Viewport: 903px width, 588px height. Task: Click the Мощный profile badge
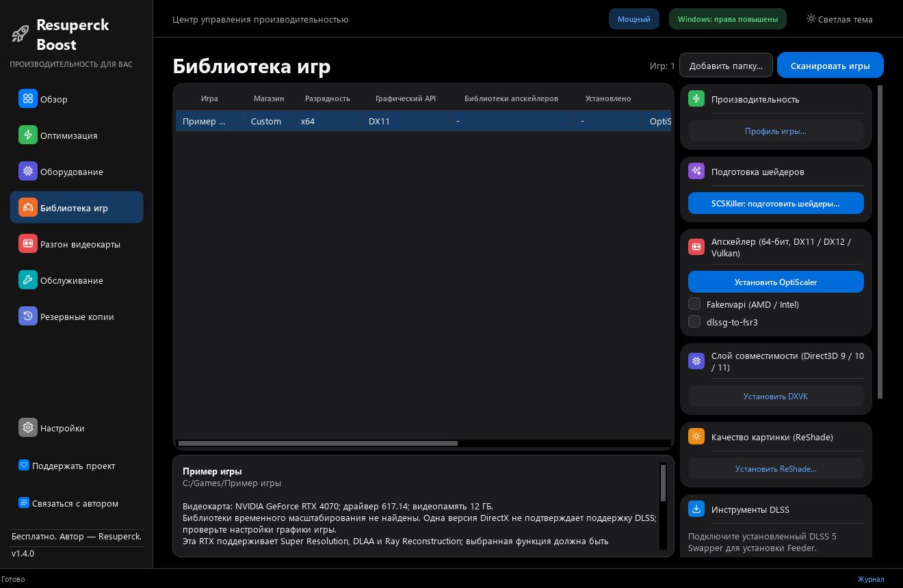634,19
